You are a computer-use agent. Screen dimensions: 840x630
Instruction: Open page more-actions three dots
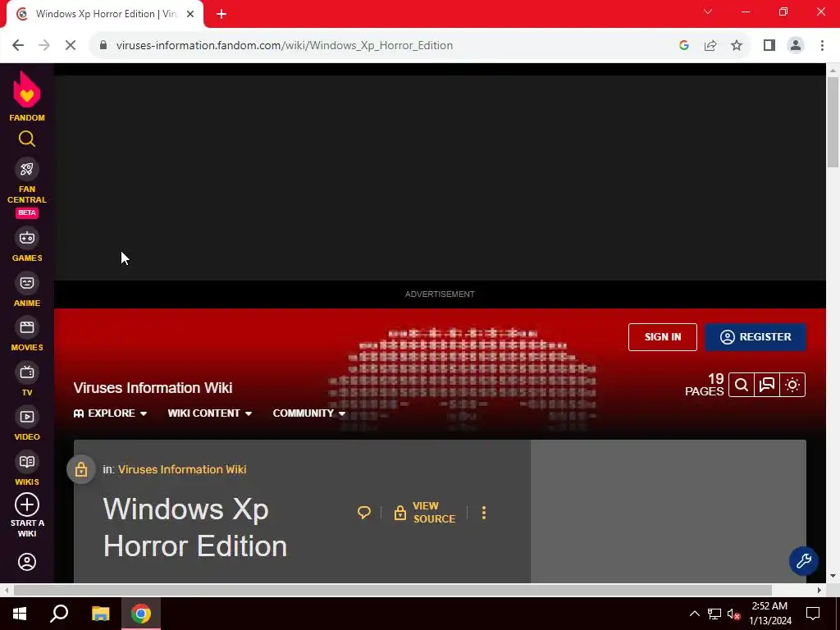pos(484,513)
